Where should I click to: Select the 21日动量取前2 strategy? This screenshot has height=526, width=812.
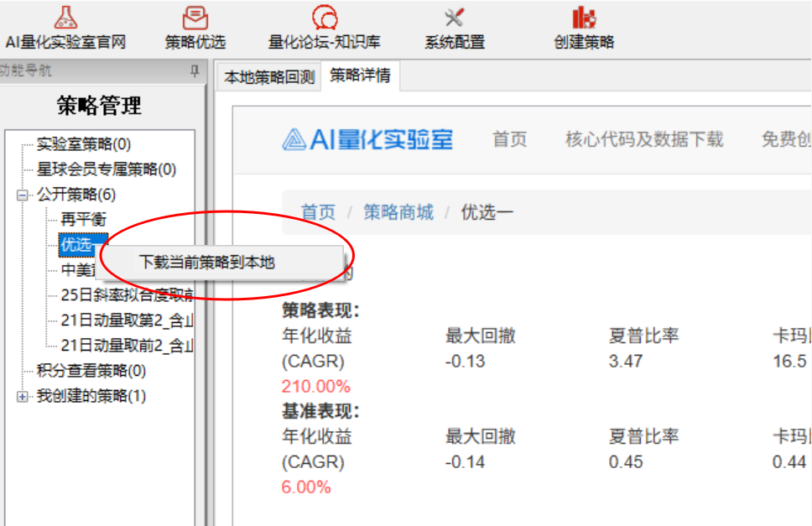click(127, 346)
